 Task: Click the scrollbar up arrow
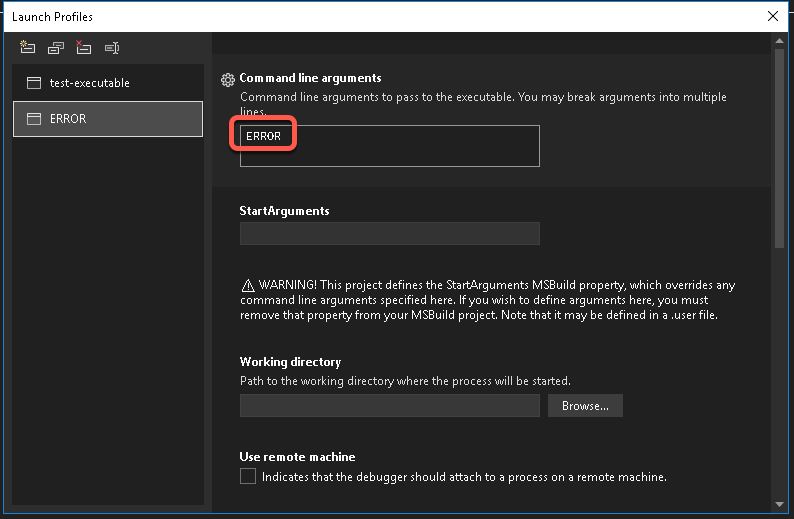tap(779, 41)
